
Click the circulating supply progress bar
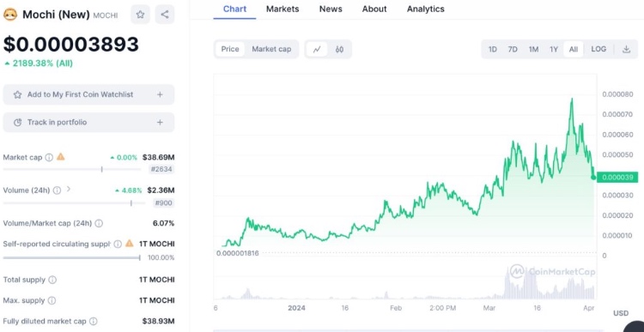click(71, 257)
